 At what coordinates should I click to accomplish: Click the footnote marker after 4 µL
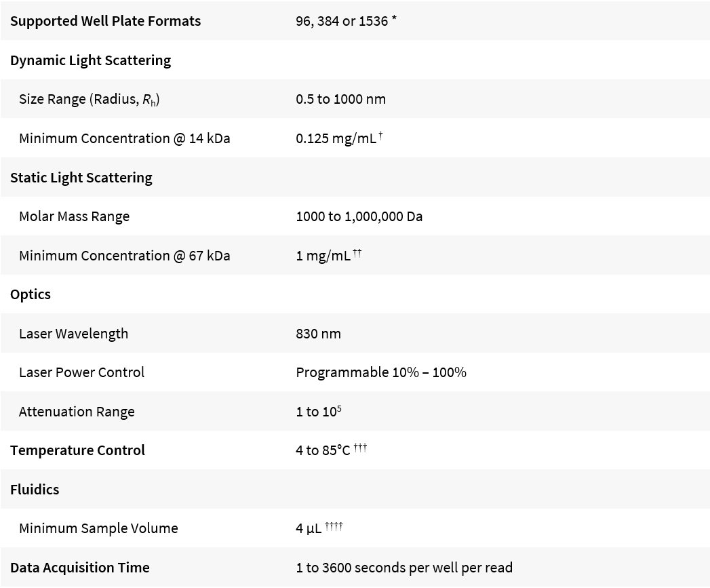334,526
